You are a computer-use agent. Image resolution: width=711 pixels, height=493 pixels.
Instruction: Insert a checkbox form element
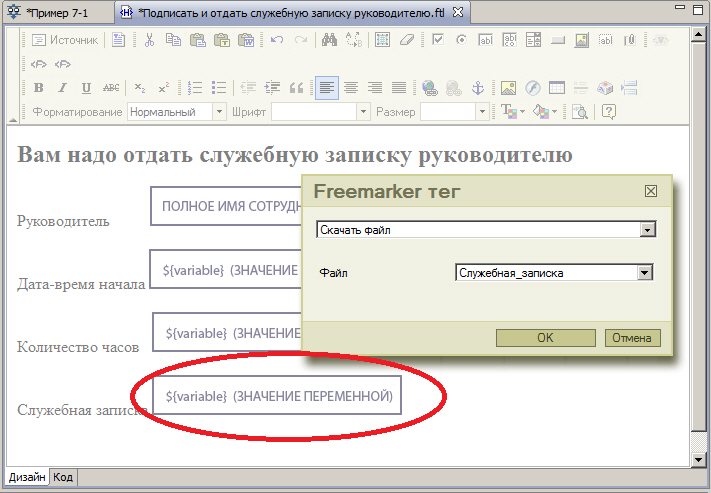[x=438, y=41]
